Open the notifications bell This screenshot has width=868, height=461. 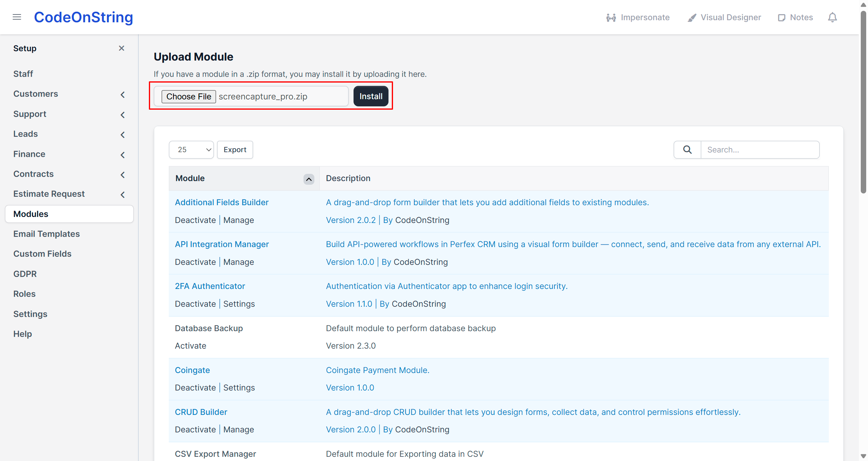pos(832,17)
